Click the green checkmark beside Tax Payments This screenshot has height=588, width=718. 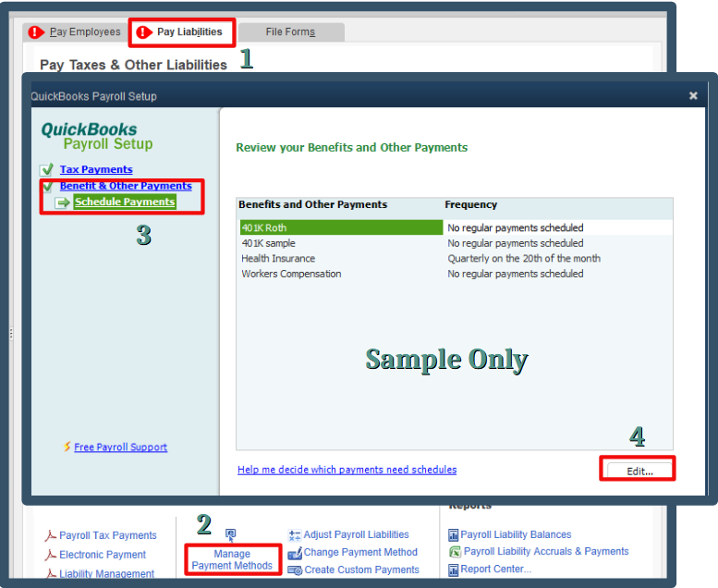tap(46, 169)
